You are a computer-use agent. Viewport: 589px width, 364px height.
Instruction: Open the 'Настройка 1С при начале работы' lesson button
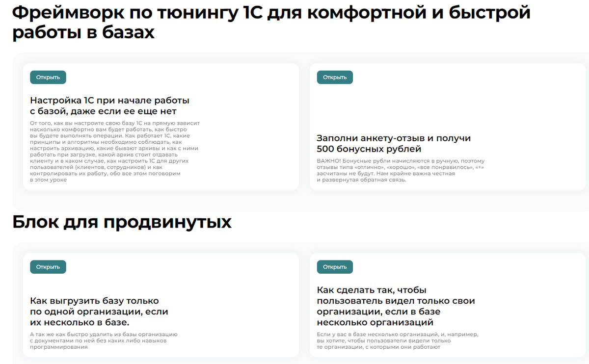click(x=48, y=77)
